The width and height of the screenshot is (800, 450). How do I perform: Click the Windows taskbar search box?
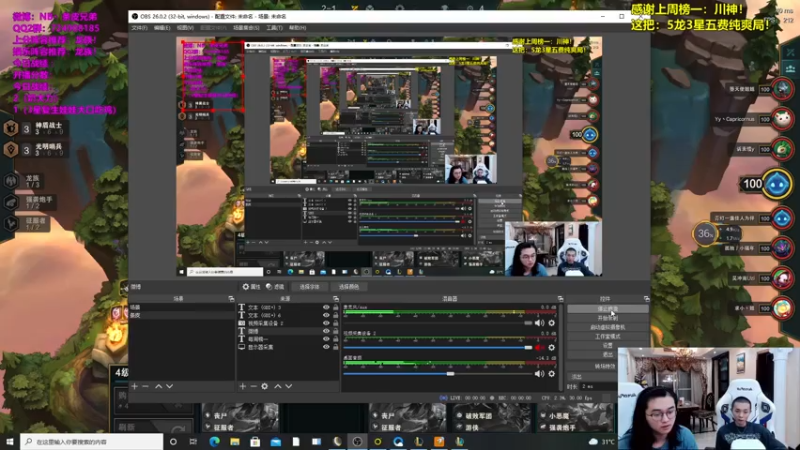coord(92,441)
